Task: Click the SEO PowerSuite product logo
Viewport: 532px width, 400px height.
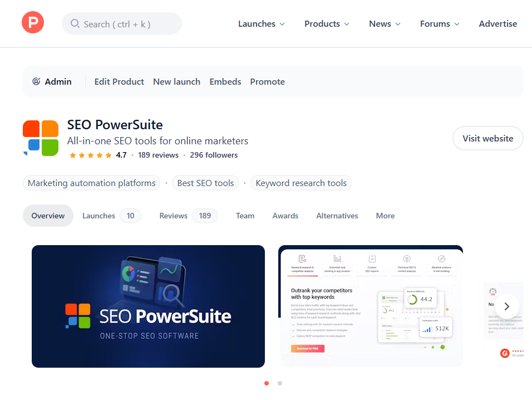Action: click(41, 138)
